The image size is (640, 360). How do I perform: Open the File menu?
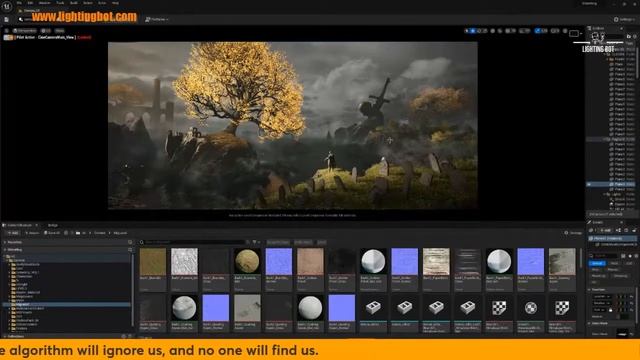pyautogui.click(x=19, y=3)
